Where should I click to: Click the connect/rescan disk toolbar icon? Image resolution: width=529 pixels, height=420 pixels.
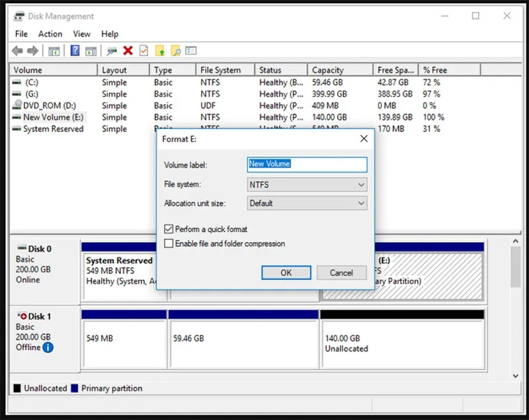tap(112, 52)
